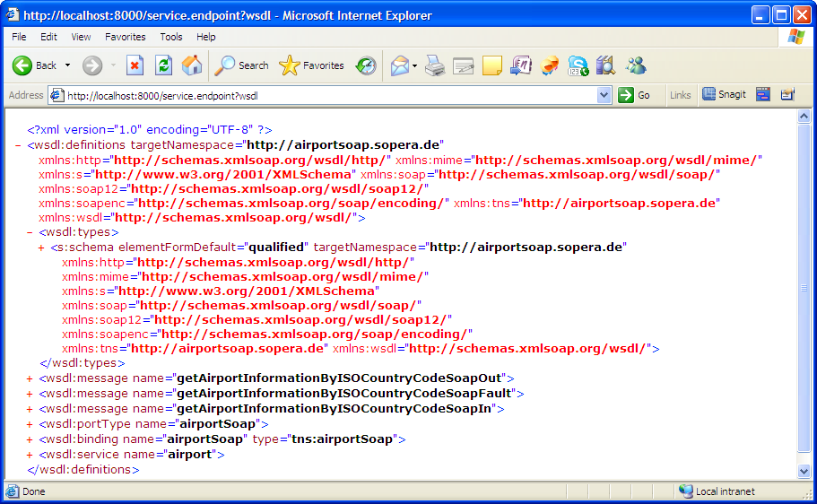817x504 pixels.
Task: Open the Research book icon
Action: [605, 65]
